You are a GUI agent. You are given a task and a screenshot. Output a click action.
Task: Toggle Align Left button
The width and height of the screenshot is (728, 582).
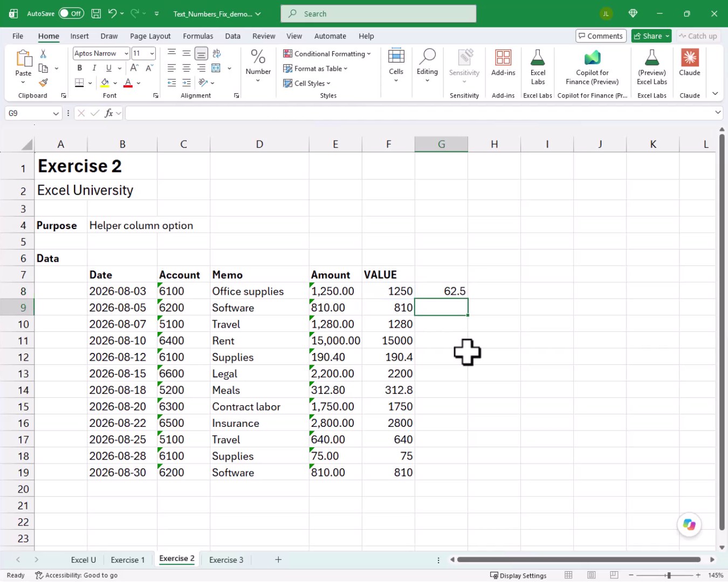pyautogui.click(x=171, y=68)
